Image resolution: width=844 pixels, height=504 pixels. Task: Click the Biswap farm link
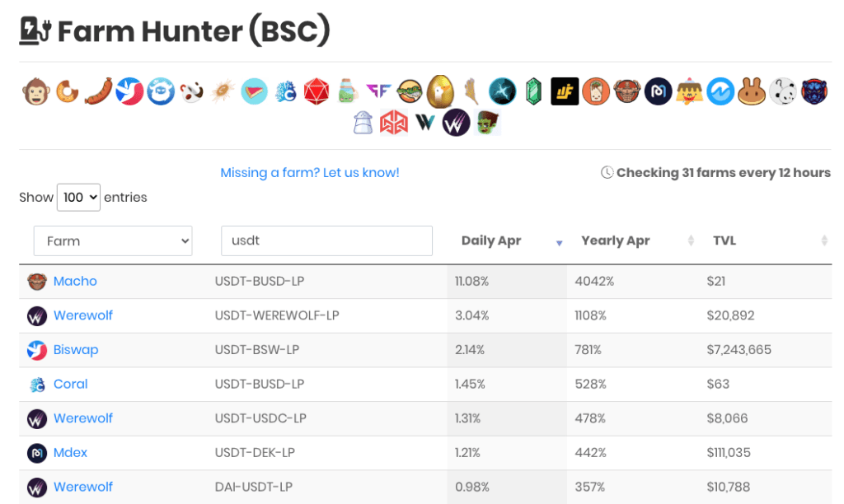(76, 350)
